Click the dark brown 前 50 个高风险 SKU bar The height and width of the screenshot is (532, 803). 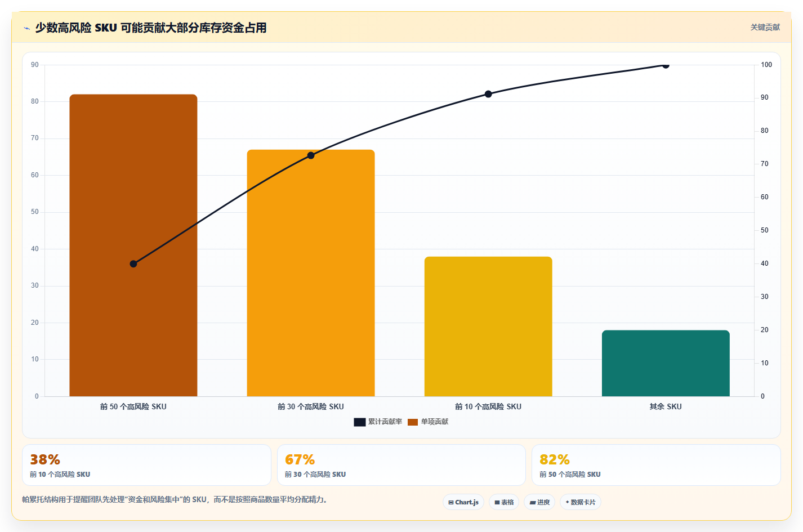click(x=133, y=245)
